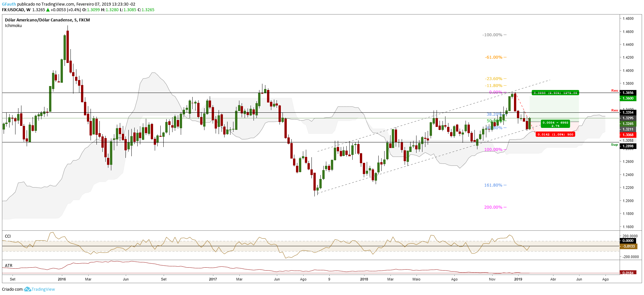Image resolution: width=644 pixels, height=295 pixels.
Task: Select the -61.00% Fibonacci level label
Action: (x=494, y=57)
